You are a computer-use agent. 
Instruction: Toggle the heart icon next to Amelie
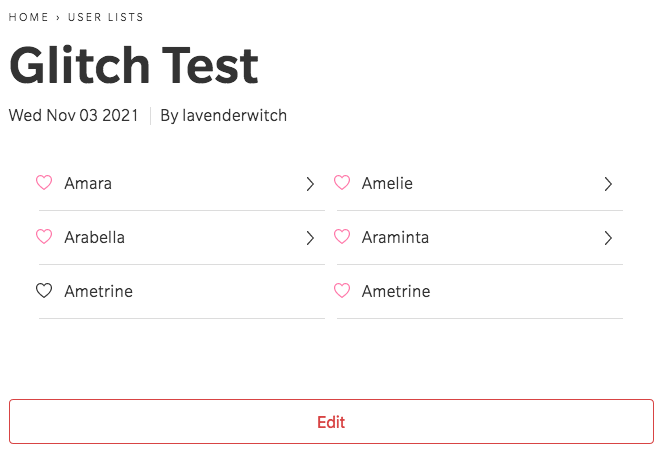(342, 183)
